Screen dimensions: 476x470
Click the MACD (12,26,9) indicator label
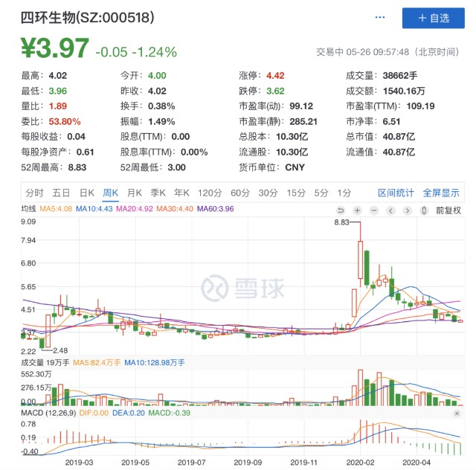[48, 413]
